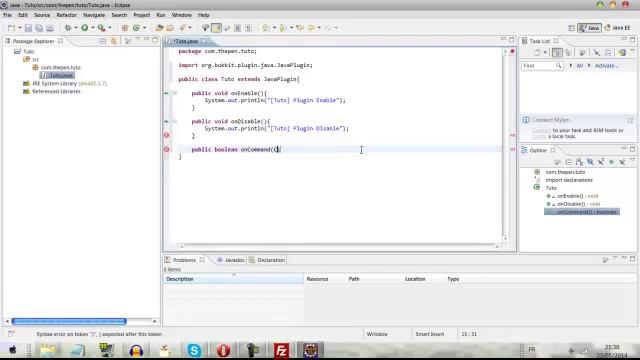Screen dimensions: 640x360
Task: Switch to the Java perspective
Action: (x=589, y=28)
